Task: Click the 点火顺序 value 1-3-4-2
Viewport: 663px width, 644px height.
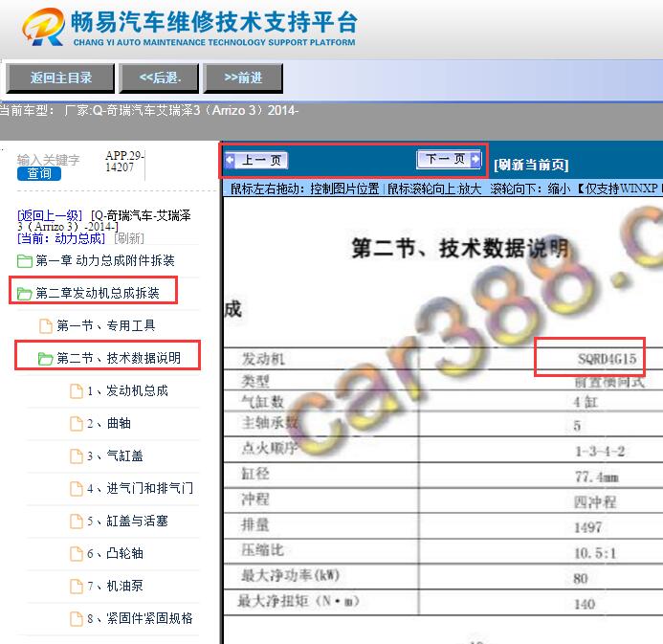Action: coord(600,452)
